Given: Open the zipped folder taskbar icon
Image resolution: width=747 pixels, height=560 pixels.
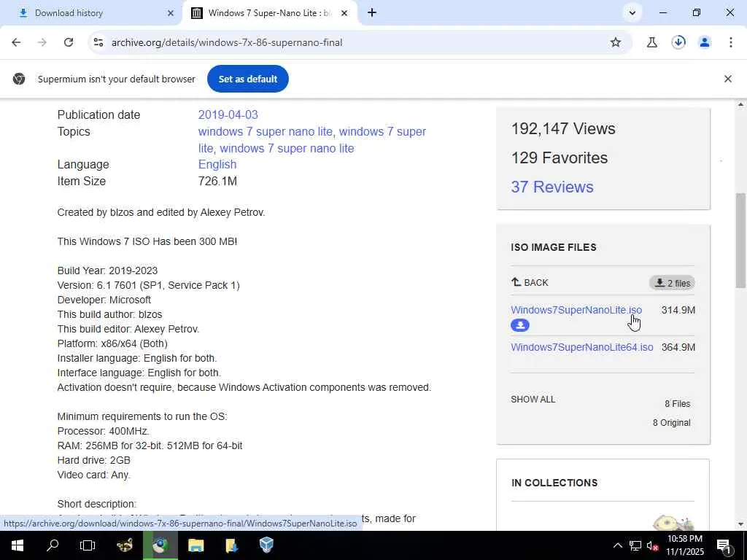Looking at the screenshot, I should (x=231, y=545).
